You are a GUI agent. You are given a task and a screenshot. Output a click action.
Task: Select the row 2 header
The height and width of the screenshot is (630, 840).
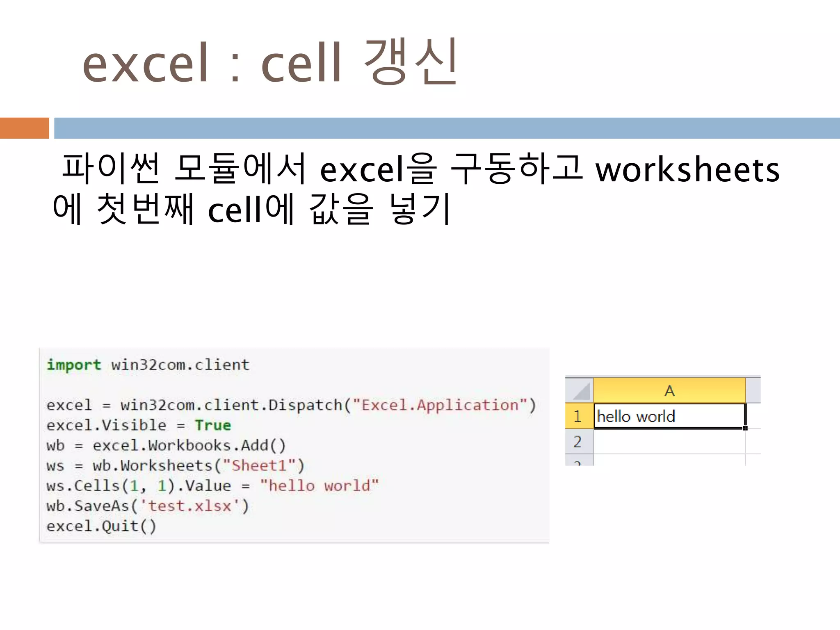click(x=579, y=442)
